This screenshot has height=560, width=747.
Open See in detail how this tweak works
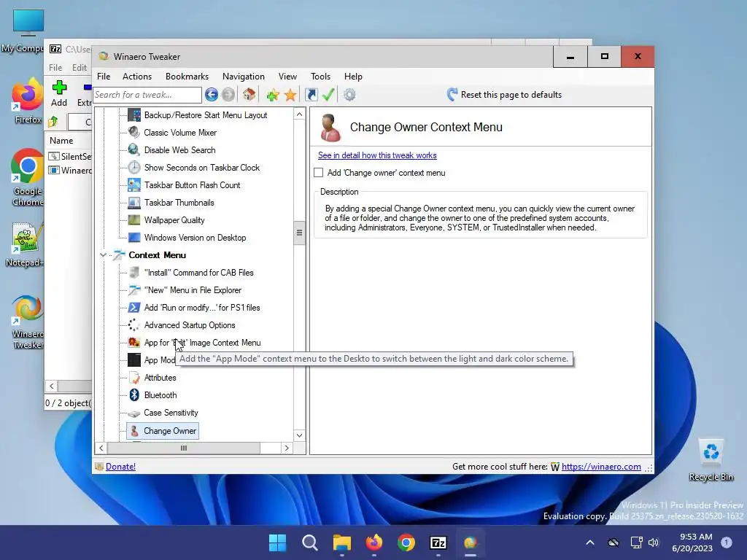377,155
